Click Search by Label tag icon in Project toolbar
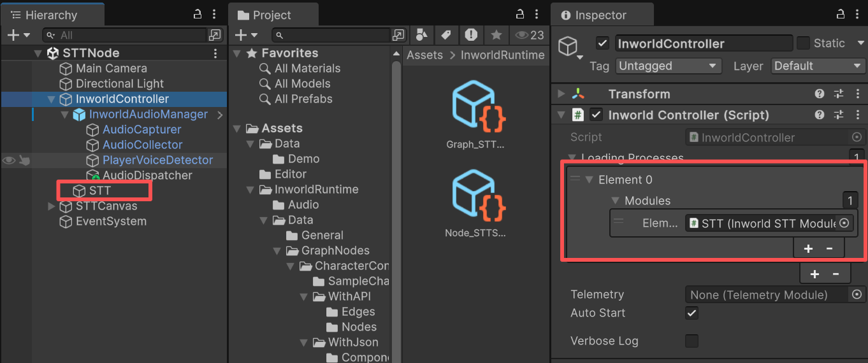 point(446,35)
